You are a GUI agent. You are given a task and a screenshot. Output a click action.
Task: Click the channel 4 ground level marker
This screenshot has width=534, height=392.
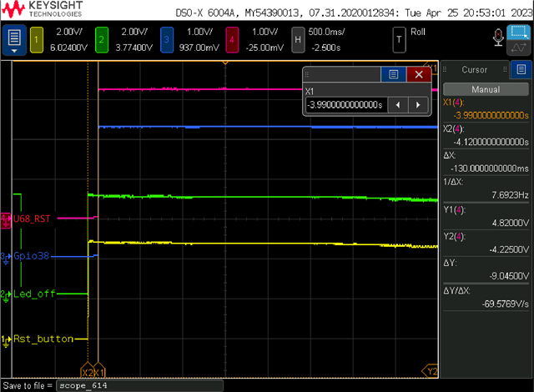point(6,220)
